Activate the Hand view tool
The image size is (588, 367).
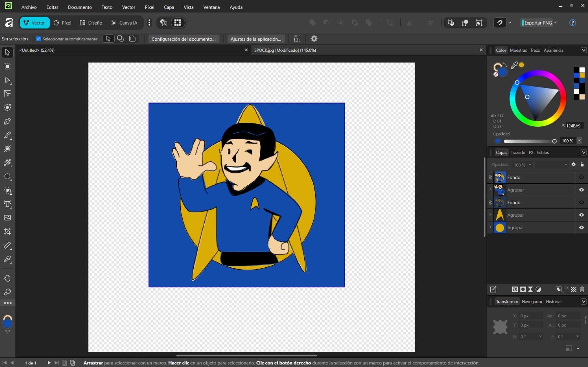(7, 278)
